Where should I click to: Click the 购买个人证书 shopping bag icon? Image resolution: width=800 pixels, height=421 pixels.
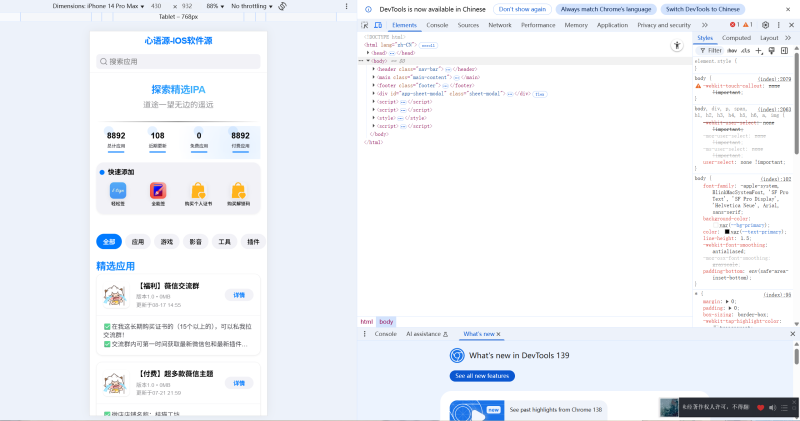point(198,190)
